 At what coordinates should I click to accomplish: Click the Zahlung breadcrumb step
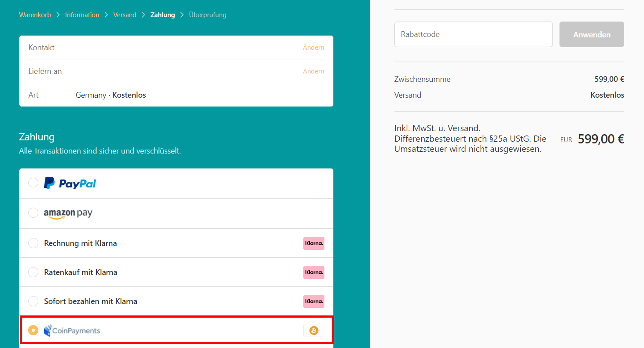pyautogui.click(x=163, y=15)
